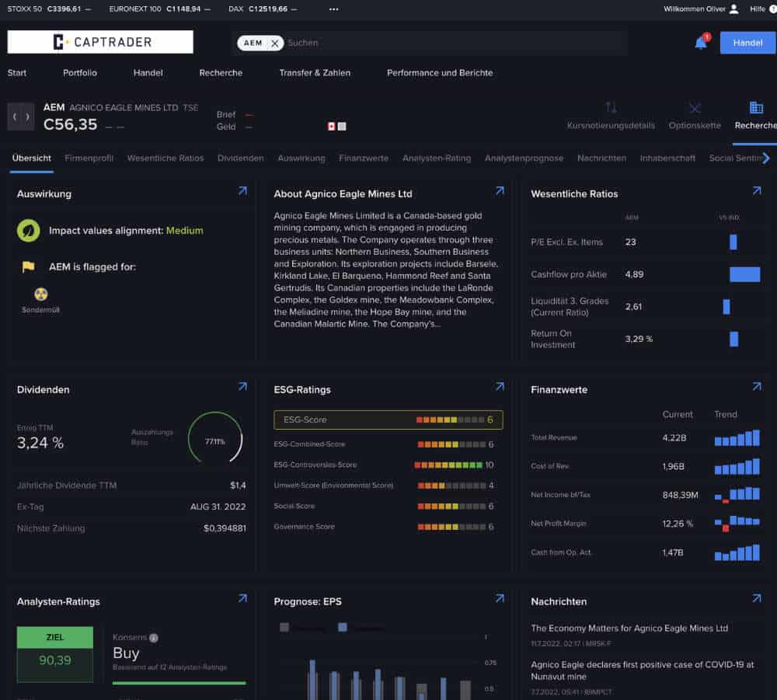Go to the previous instrument arrow
Image resolution: width=777 pixels, height=700 pixels.
pyautogui.click(x=15, y=117)
